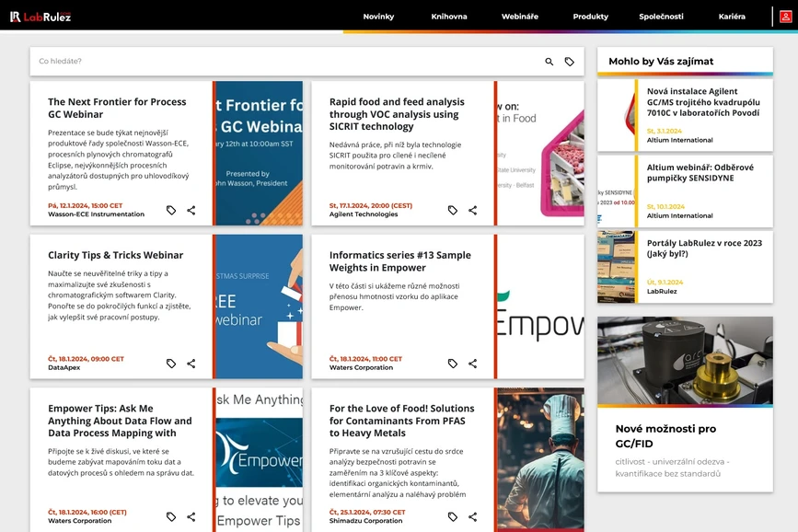
Task: Expand the Produkty menu
Action: pos(590,17)
